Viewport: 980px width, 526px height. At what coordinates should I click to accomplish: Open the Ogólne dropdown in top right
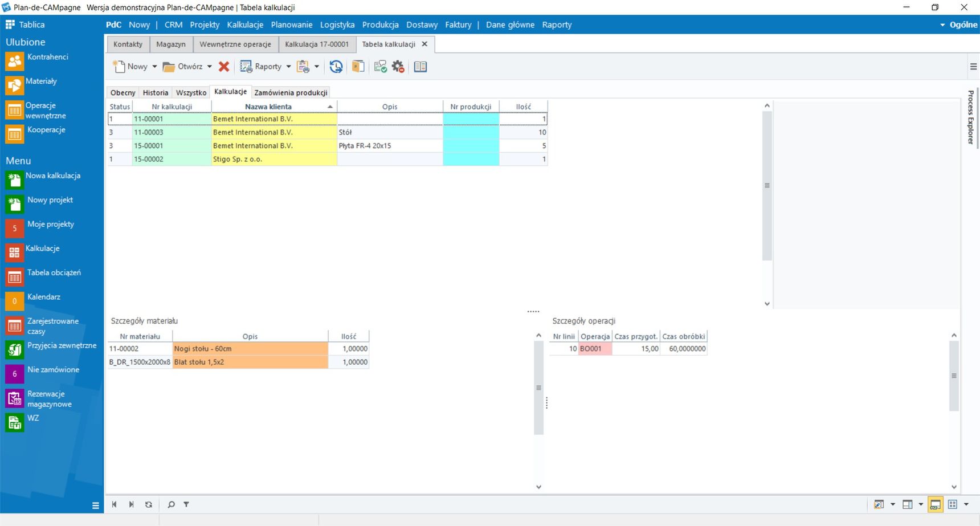tap(958, 25)
